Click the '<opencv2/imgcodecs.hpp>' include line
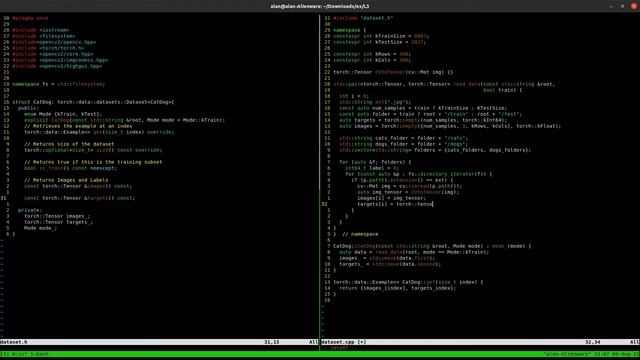 (60, 60)
